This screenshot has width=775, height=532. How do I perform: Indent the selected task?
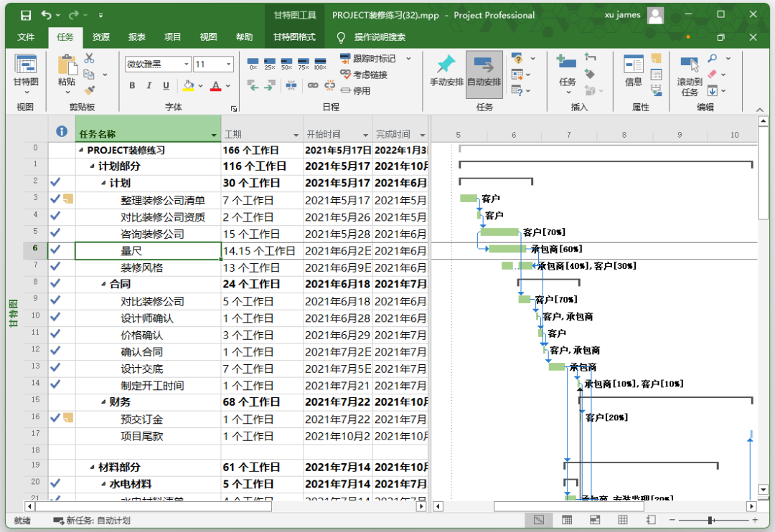point(270,86)
